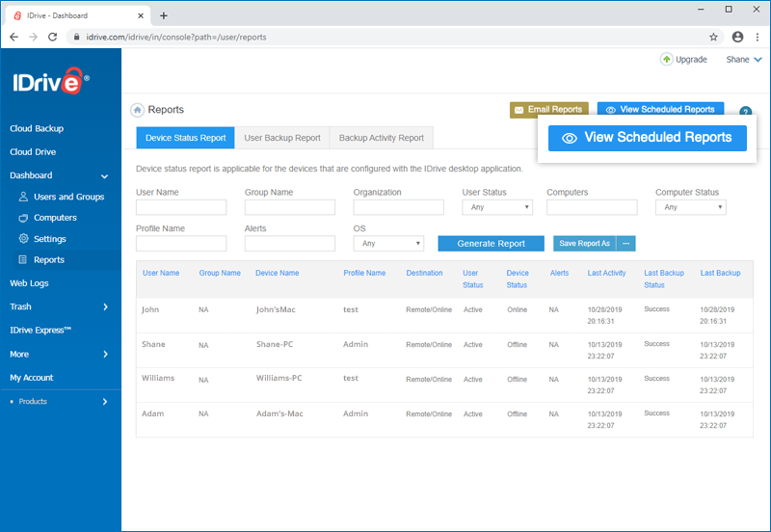
Task: Open the Shane account dropdown
Action: click(744, 60)
